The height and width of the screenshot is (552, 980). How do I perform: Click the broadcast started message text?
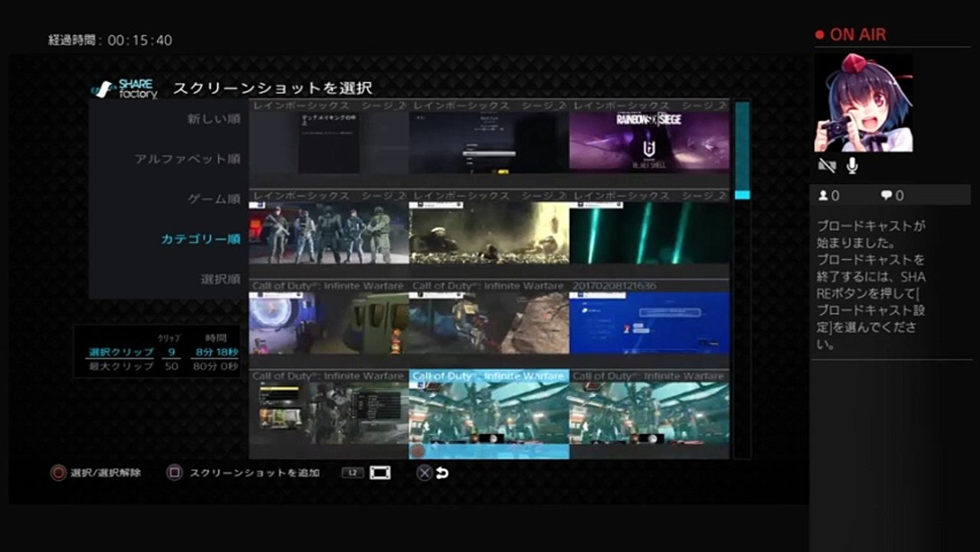tap(871, 285)
